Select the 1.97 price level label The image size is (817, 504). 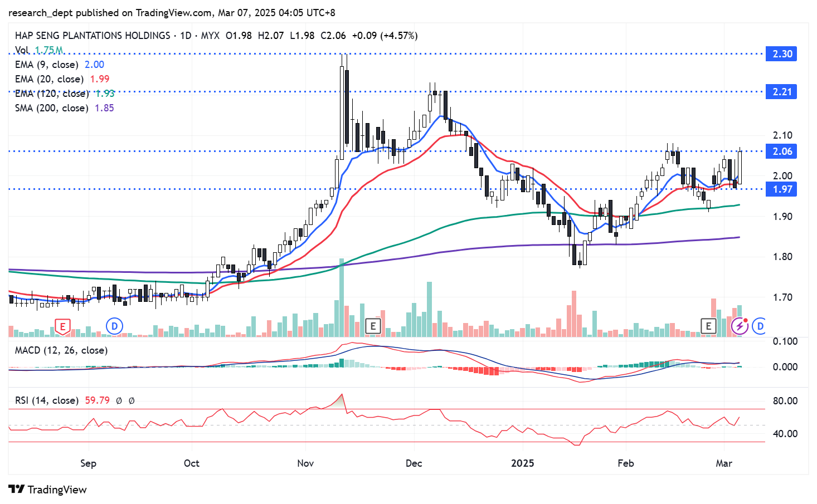(781, 189)
